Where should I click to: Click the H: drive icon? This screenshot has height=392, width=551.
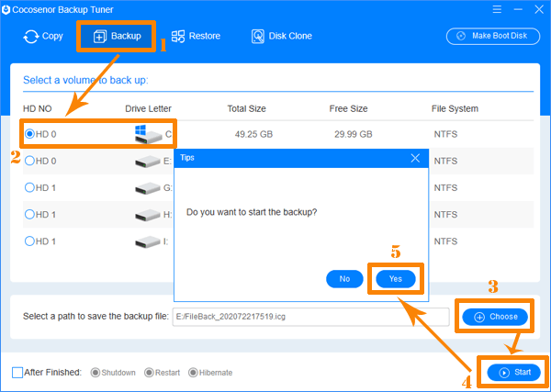(x=148, y=215)
